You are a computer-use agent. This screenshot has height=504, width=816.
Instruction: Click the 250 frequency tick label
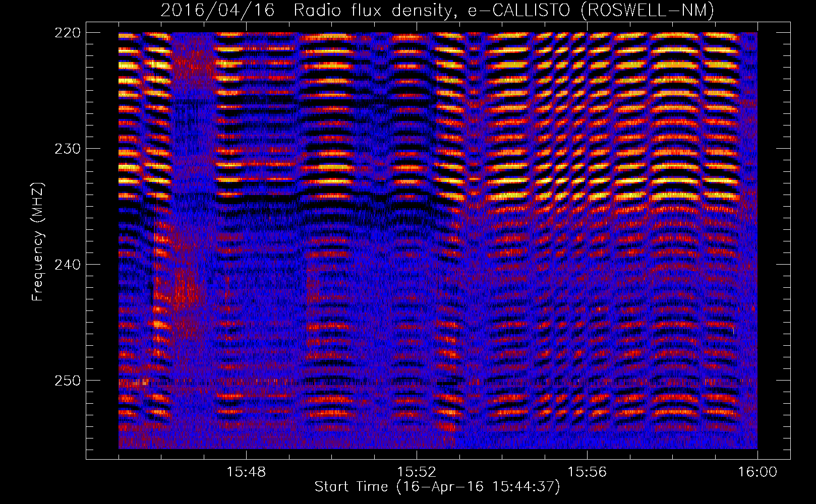pyautogui.click(x=67, y=381)
